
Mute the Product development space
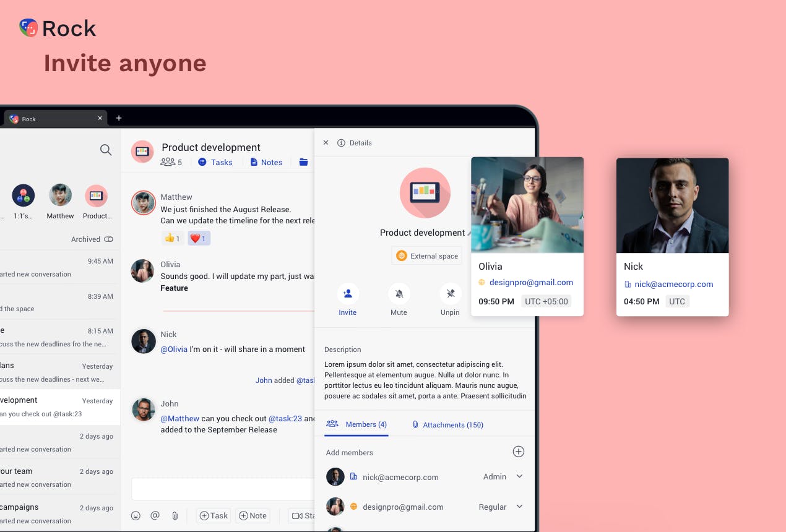click(399, 300)
